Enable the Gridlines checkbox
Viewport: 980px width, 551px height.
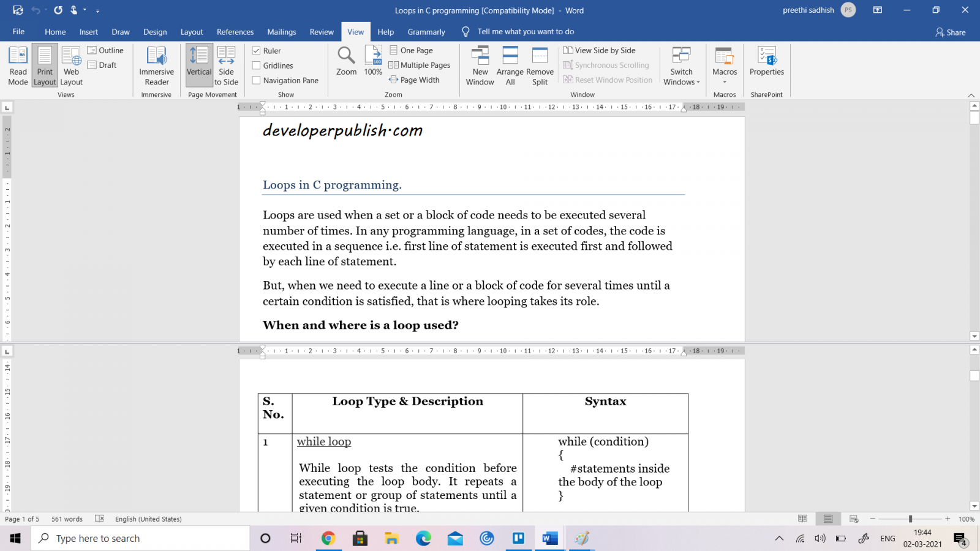tap(255, 65)
